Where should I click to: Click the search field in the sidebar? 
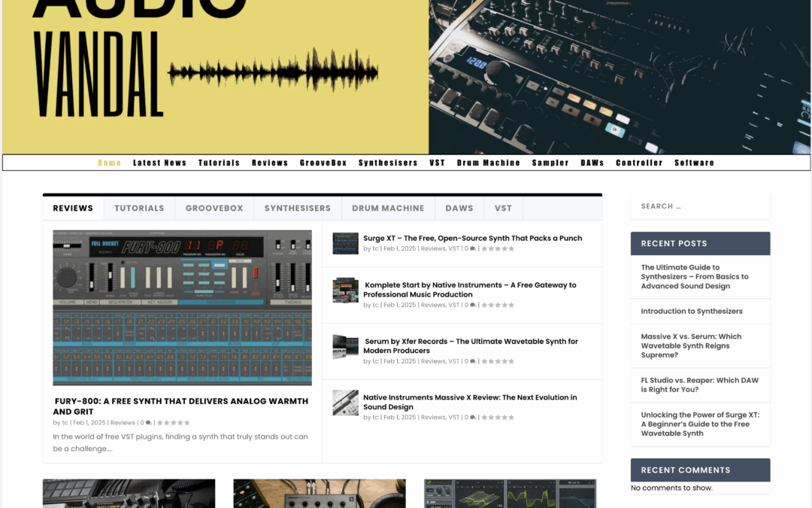pos(700,206)
